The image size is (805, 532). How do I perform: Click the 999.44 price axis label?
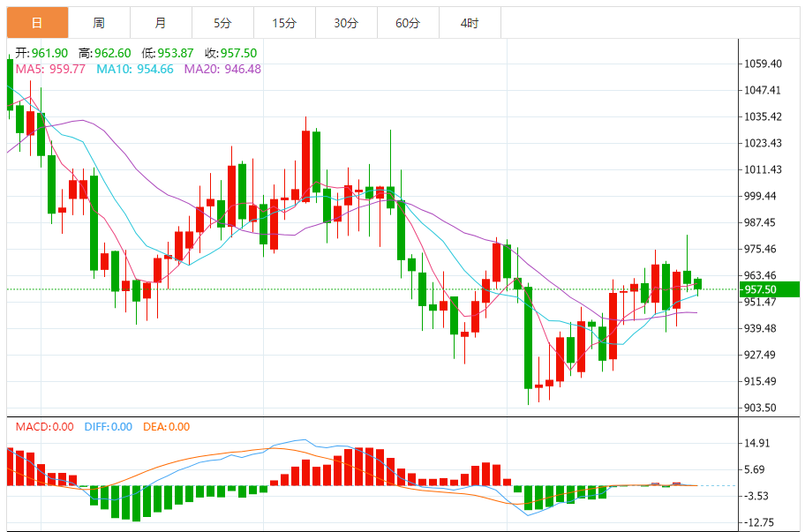(760, 196)
